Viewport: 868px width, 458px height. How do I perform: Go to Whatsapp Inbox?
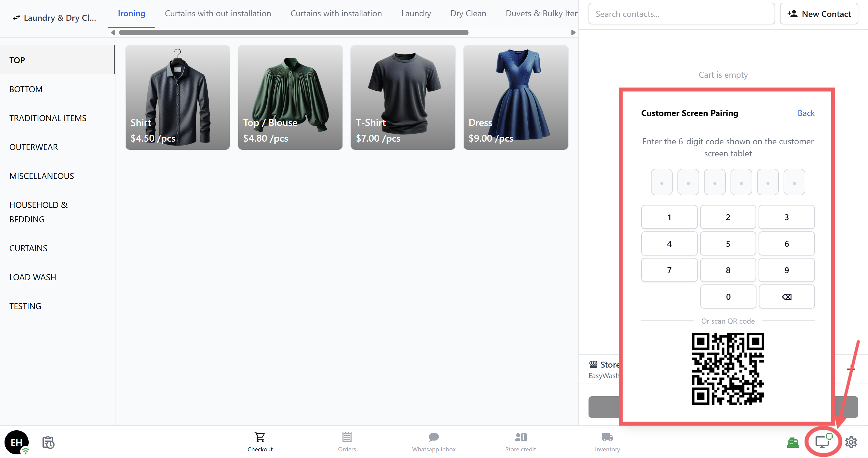[x=433, y=442]
